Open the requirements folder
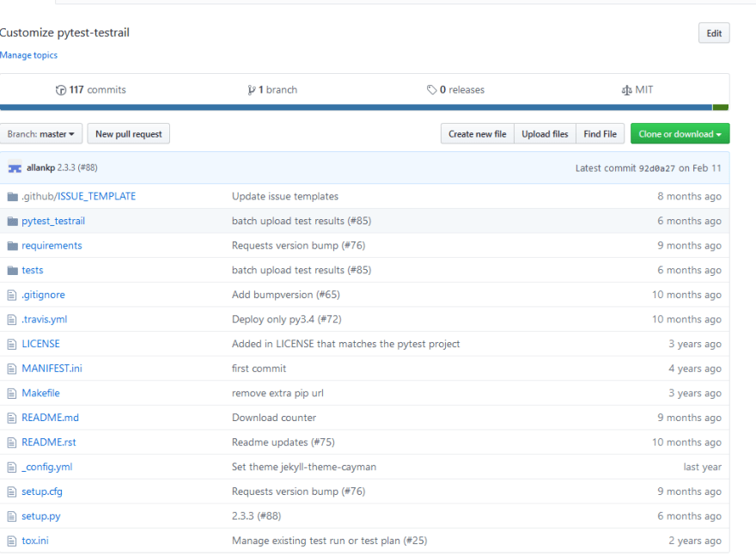The height and width of the screenshot is (556, 756). [52, 246]
